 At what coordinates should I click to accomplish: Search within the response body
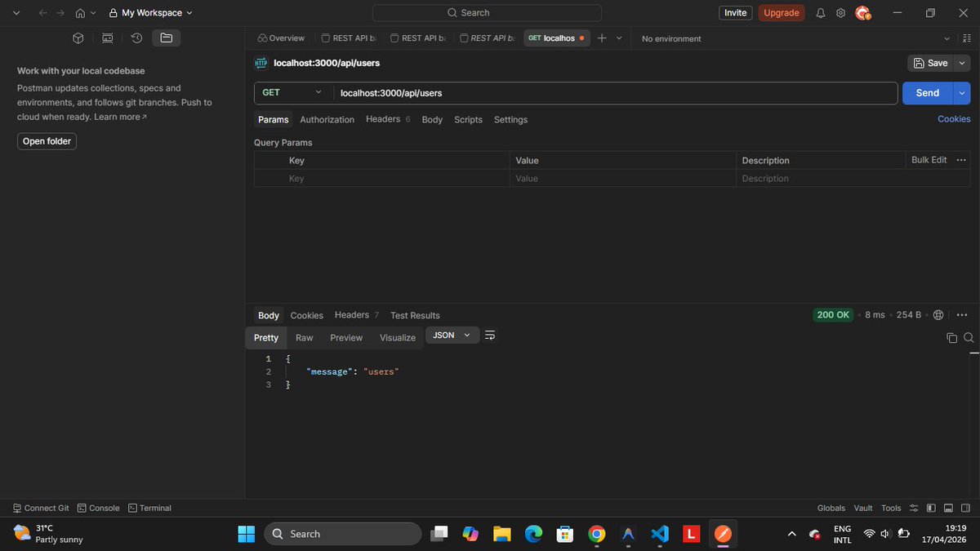969,338
